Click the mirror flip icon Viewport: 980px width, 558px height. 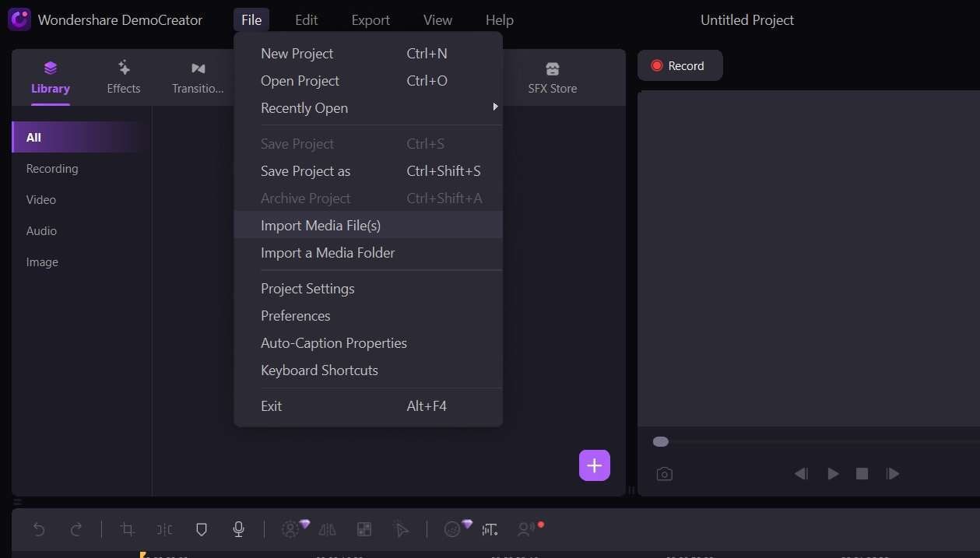pyautogui.click(x=328, y=530)
